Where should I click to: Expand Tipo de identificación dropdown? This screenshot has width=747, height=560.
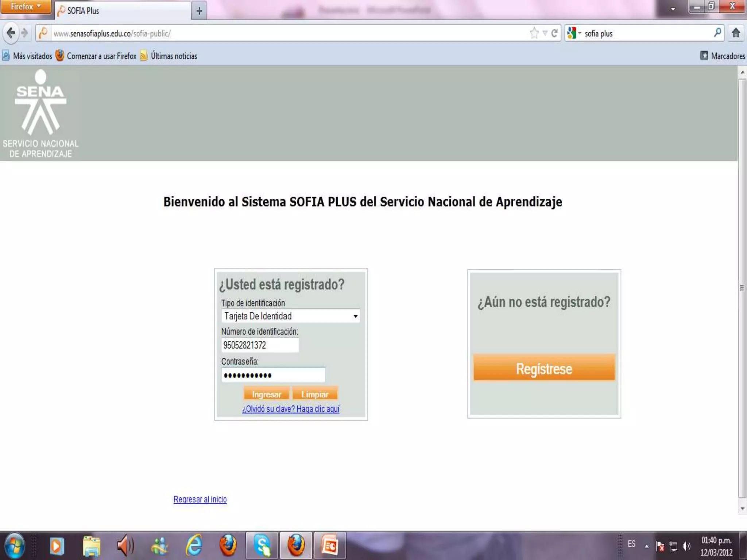pos(355,316)
